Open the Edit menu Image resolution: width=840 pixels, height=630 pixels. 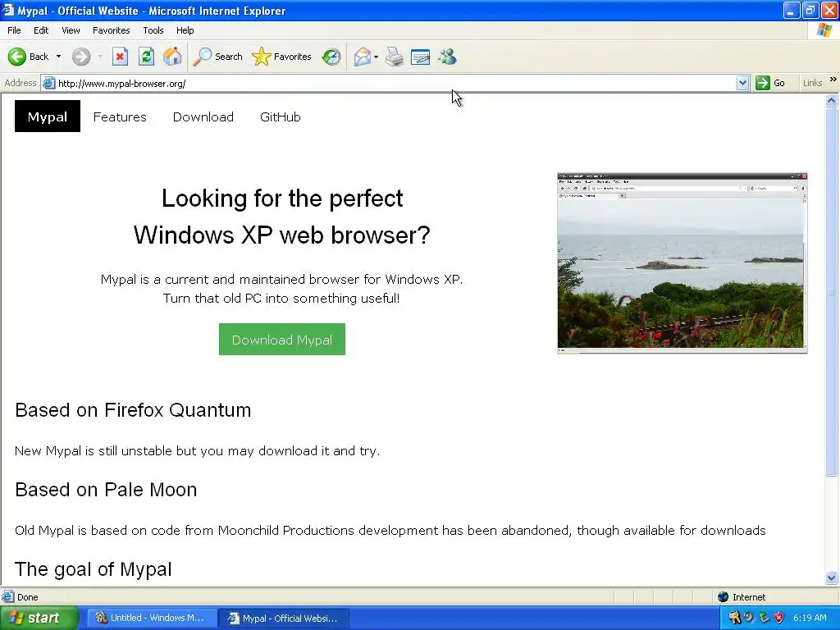[41, 30]
